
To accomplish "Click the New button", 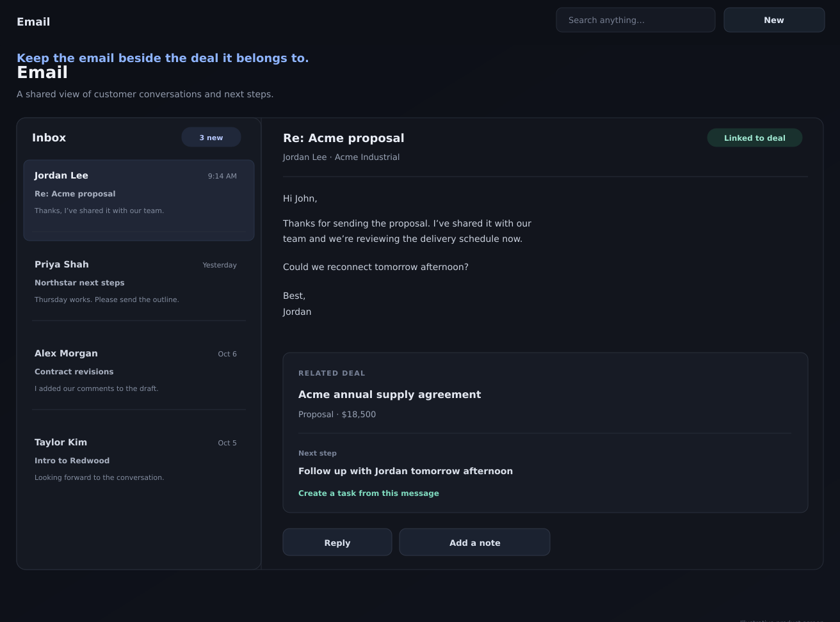I will 774,20.
